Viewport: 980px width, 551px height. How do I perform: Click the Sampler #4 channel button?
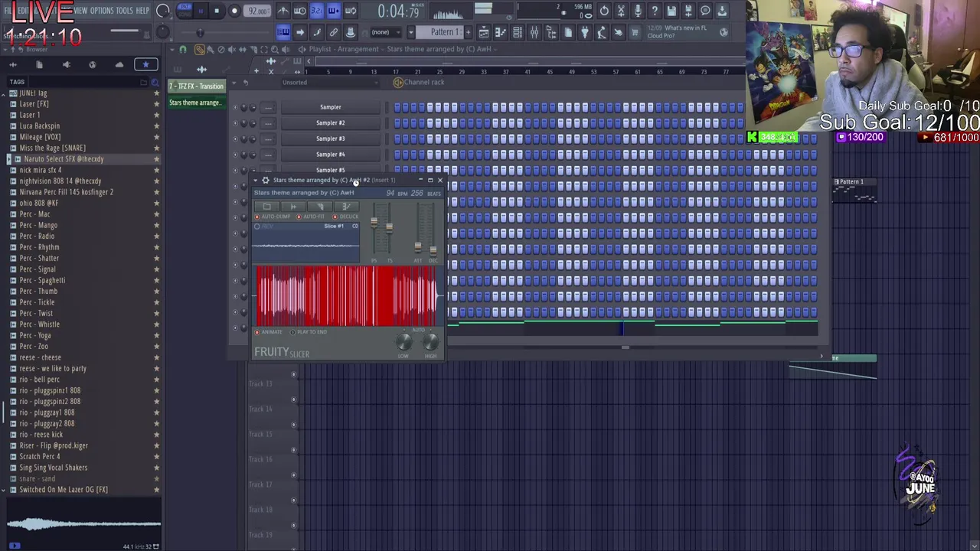[x=331, y=155]
